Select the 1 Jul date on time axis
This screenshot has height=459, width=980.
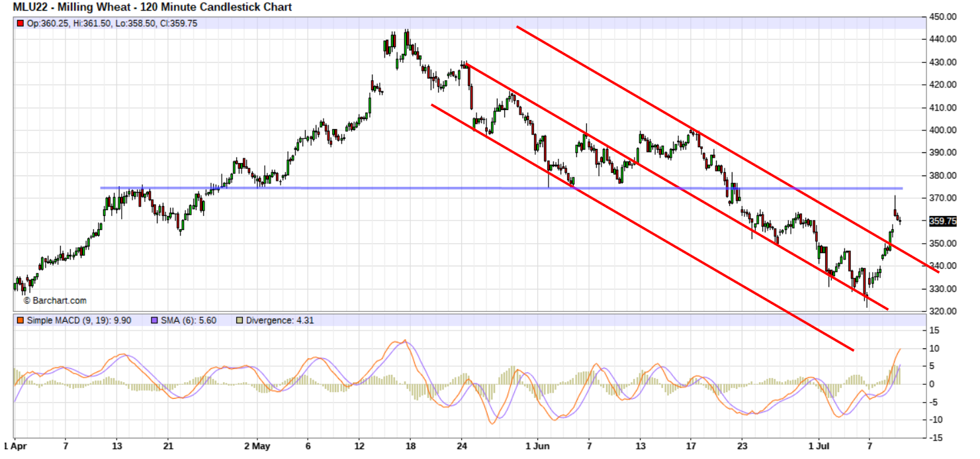[x=819, y=446]
